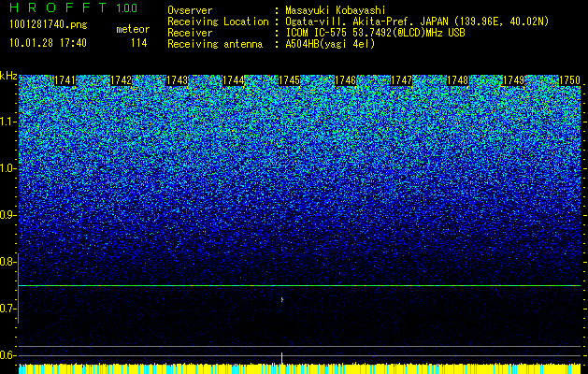Click the 1742 time marker
588x374 pixels.
pyautogui.click(x=122, y=80)
